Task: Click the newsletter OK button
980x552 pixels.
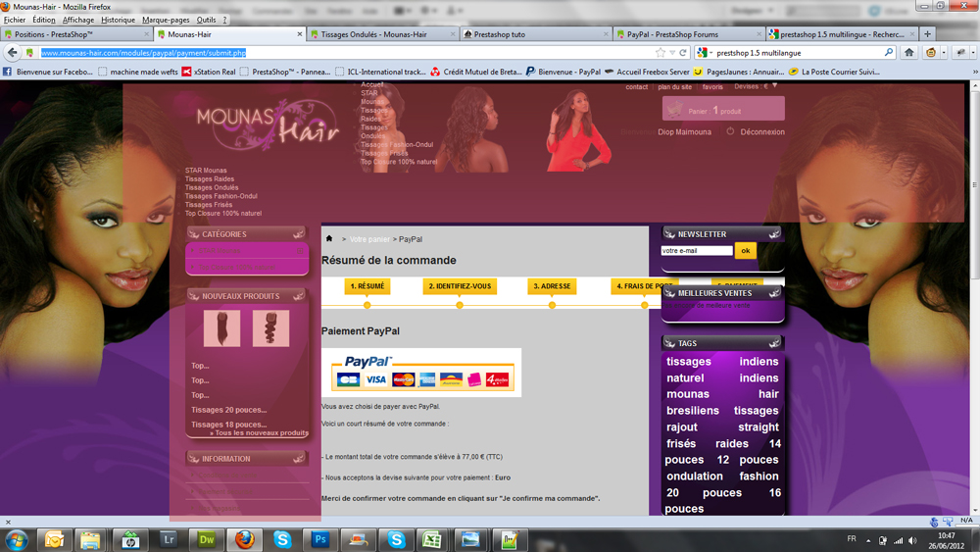Action: pyautogui.click(x=745, y=250)
